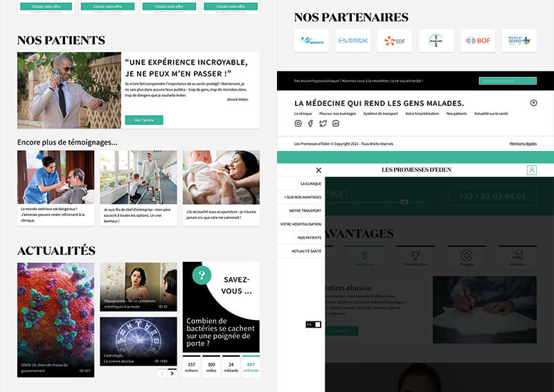Toggle the EN language switch
This screenshot has width=554, height=392.
(314, 324)
